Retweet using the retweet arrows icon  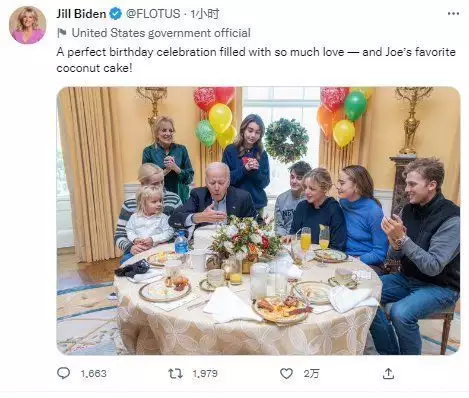click(175, 373)
